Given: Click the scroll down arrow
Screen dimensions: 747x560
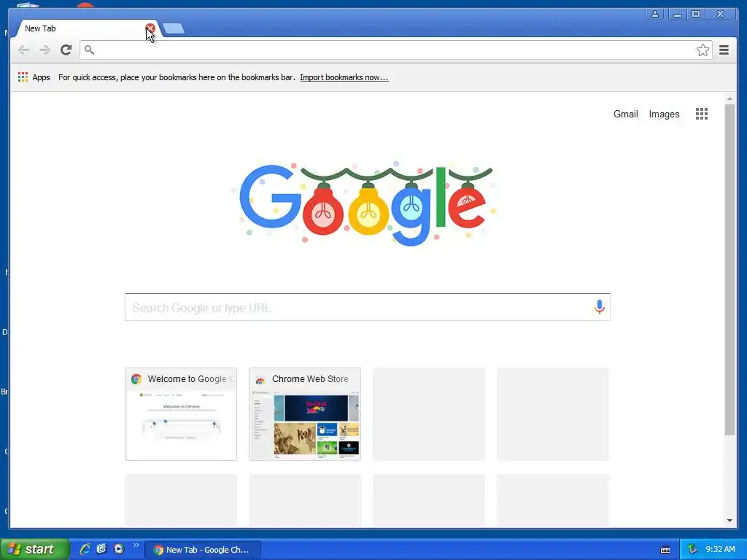Looking at the screenshot, I should (729, 521).
